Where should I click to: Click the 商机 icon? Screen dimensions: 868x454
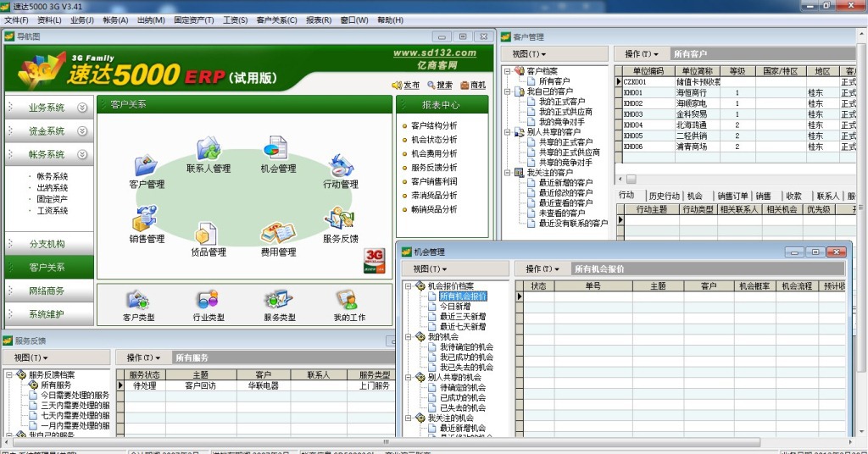point(465,86)
